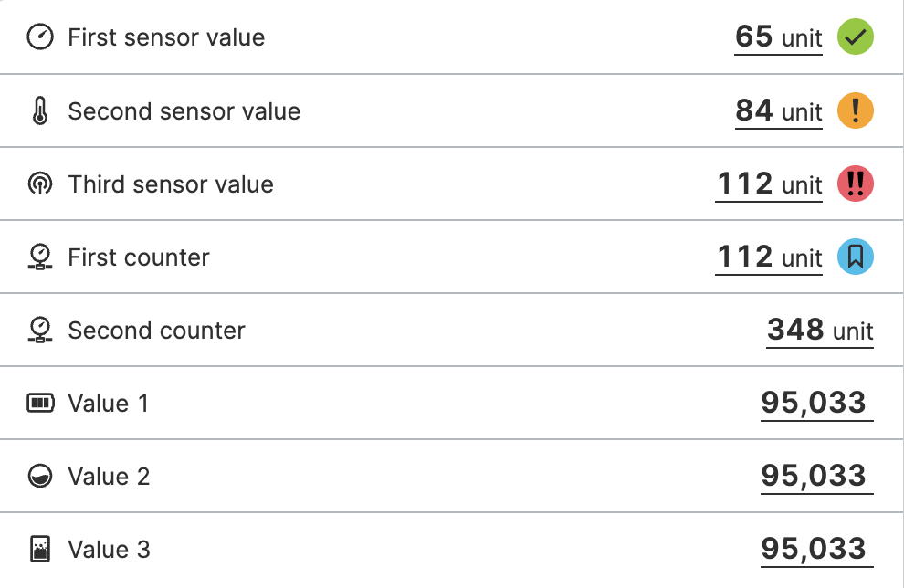This screenshot has width=904, height=588.
Task: Click the signal antenna icon for Third sensor
Action: tap(40, 184)
